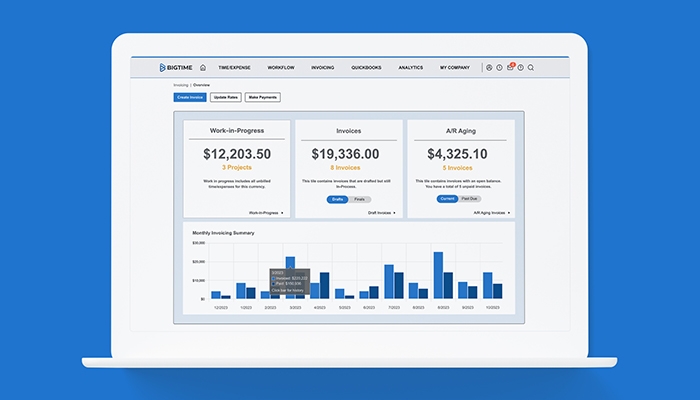Screen dimensions: 700x400
Task: Click the clock icon beside the search magnifier
Action: (x=521, y=68)
